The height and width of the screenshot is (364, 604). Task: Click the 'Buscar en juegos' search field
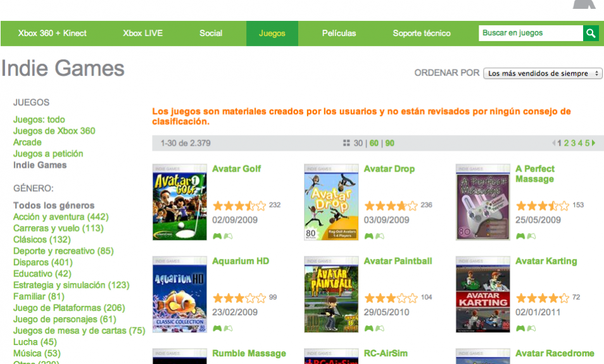point(531,33)
